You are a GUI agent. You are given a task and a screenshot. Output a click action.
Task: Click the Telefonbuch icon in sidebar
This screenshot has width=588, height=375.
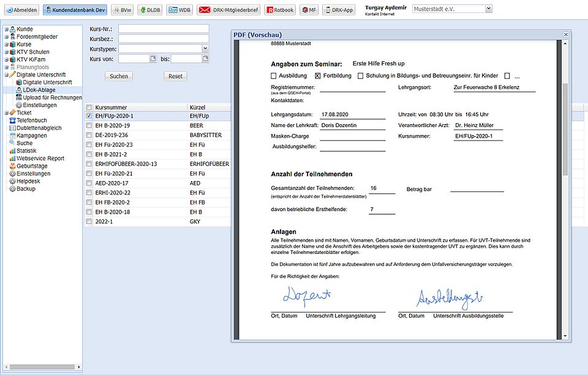click(x=12, y=121)
